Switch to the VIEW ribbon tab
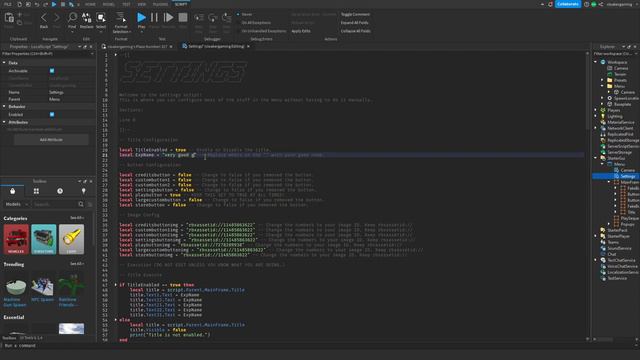This screenshot has width=640, height=360. [x=142, y=4]
